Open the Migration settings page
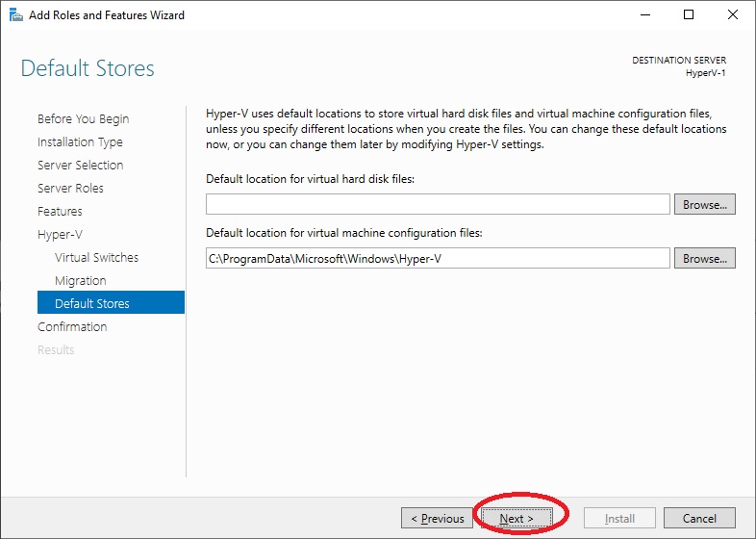 pyautogui.click(x=81, y=280)
